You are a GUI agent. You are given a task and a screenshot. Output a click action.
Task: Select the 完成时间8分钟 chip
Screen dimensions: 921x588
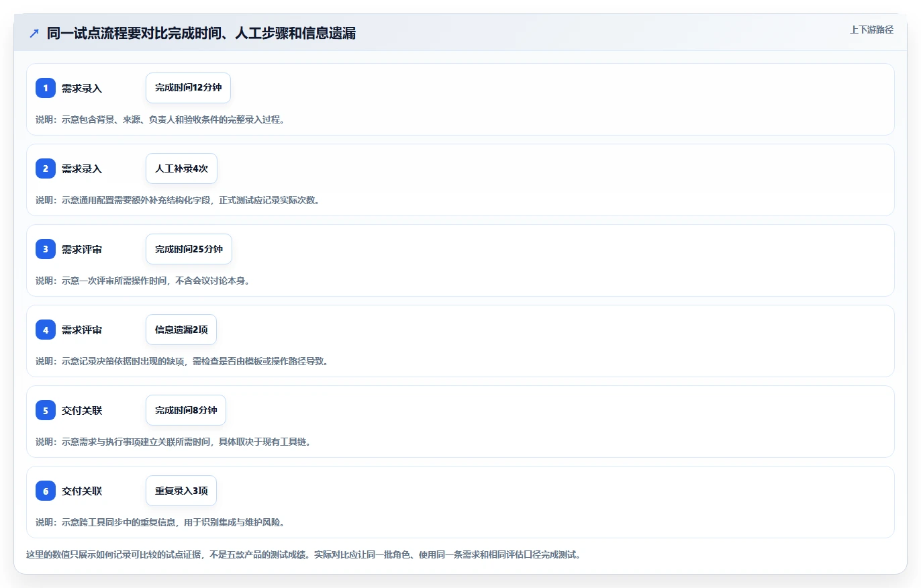tap(186, 410)
